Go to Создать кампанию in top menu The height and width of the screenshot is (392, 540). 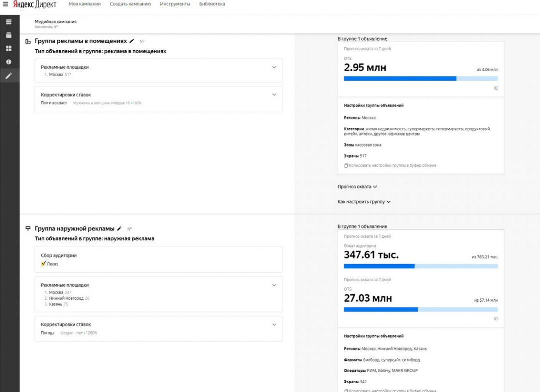tap(130, 4)
